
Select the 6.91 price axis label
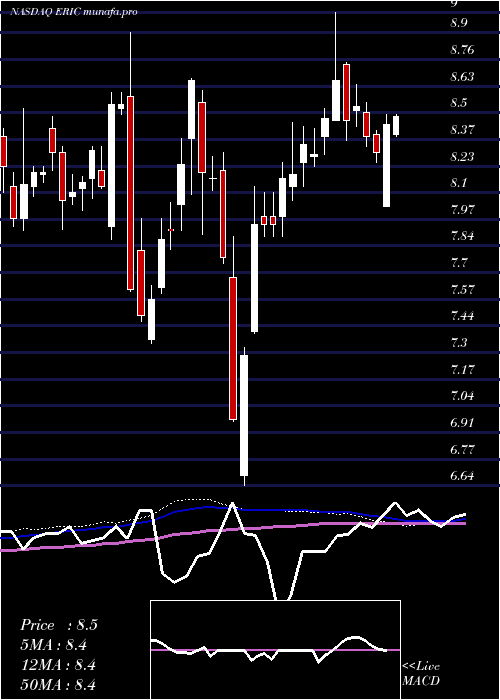[x=462, y=422]
